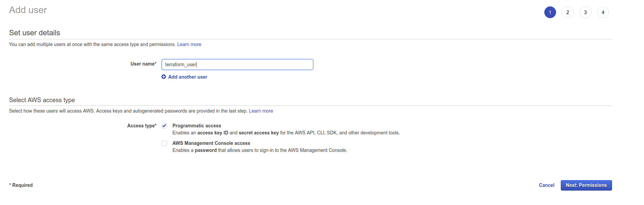This screenshot has width=644, height=205.
Task: Click the User name field label
Action: pos(143,64)
